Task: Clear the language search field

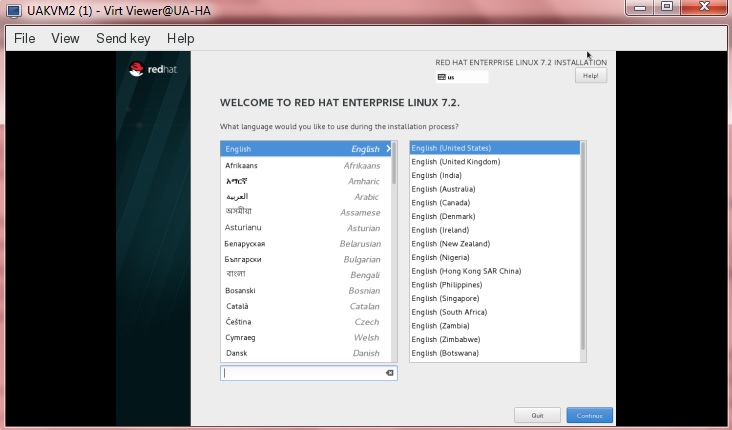Action: [389, 373]
